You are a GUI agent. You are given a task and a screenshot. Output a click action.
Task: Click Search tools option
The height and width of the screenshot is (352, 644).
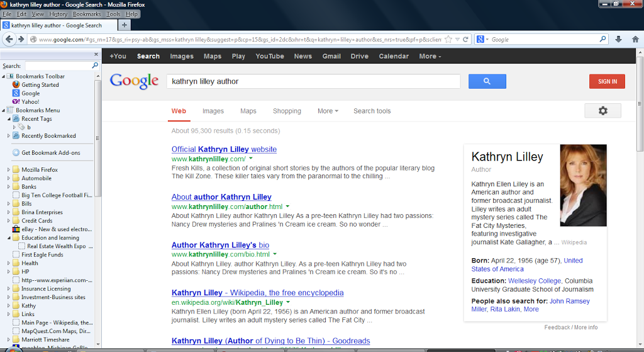(x=372, y=111)
